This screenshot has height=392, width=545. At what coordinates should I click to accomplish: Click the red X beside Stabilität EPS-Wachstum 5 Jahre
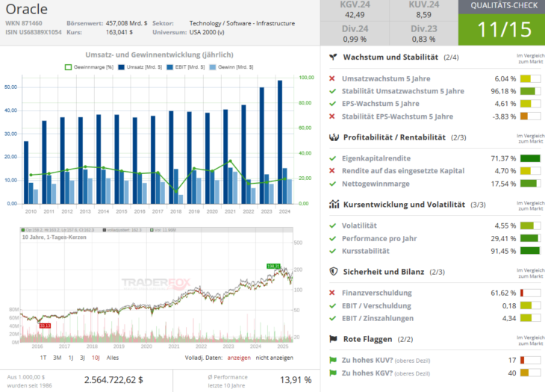pos(332,116)
